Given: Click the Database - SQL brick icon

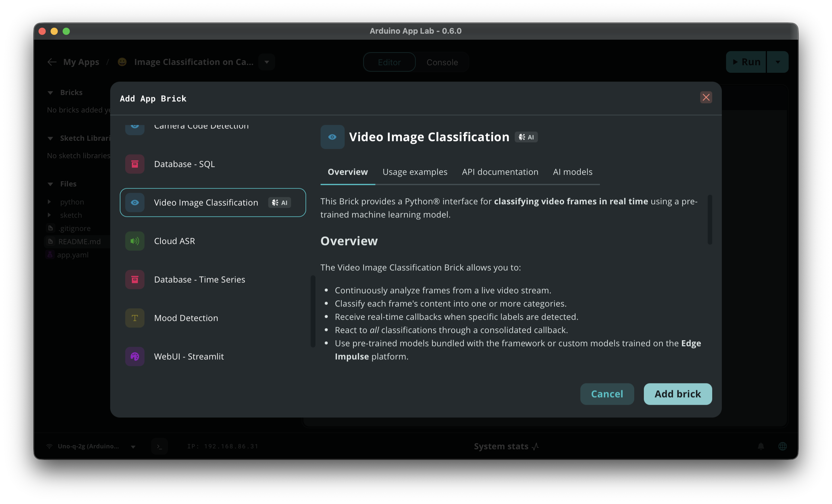Looking at the screenshot, I should pos(135,164).
